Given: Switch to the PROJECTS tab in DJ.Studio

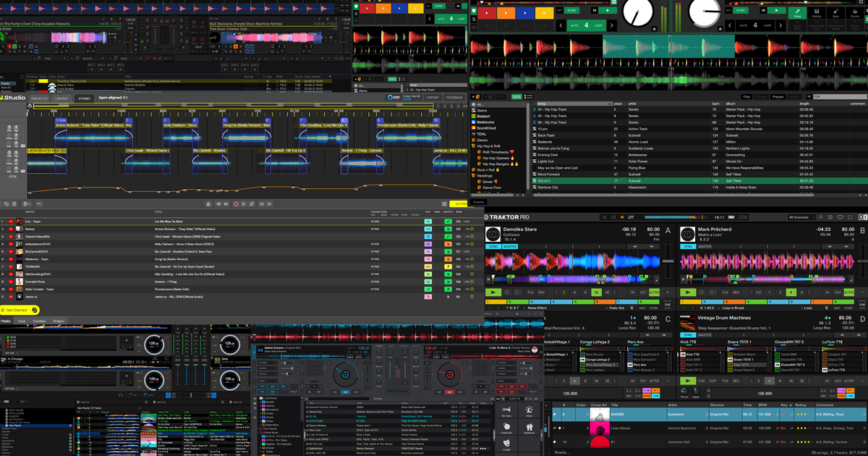Looking at the screenshot, I should [38, 98].
